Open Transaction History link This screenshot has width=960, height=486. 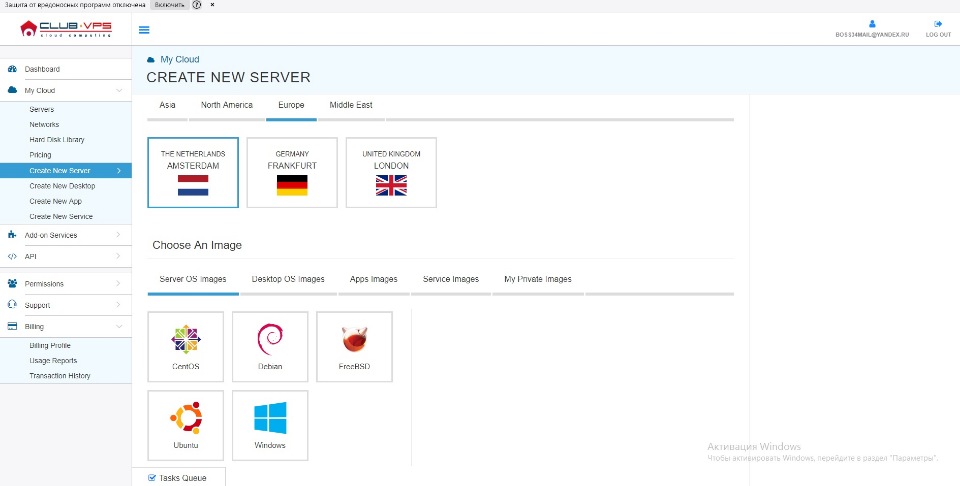[60, 376]
